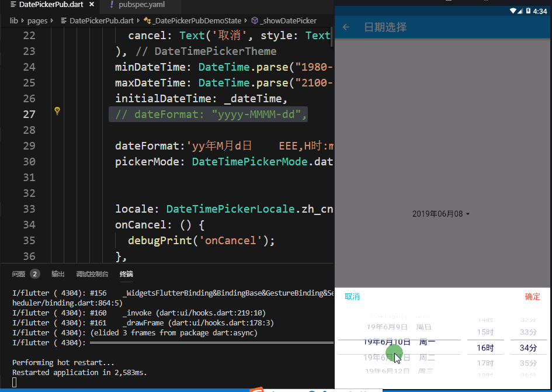Click line number 27 in gutter
This screenshot has height=392, width=552.
(29, 115)
